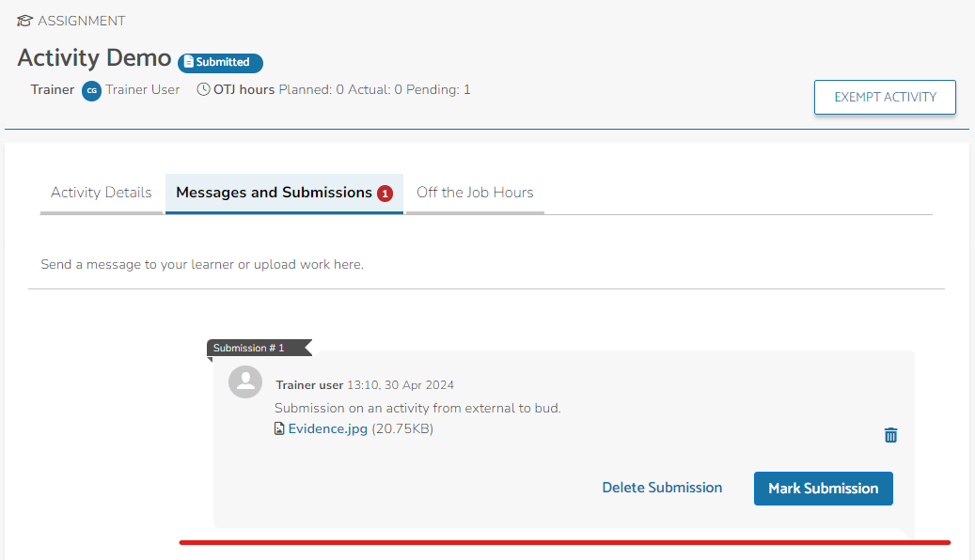
Task: Click the Delete Submission link
Action: 662,488
